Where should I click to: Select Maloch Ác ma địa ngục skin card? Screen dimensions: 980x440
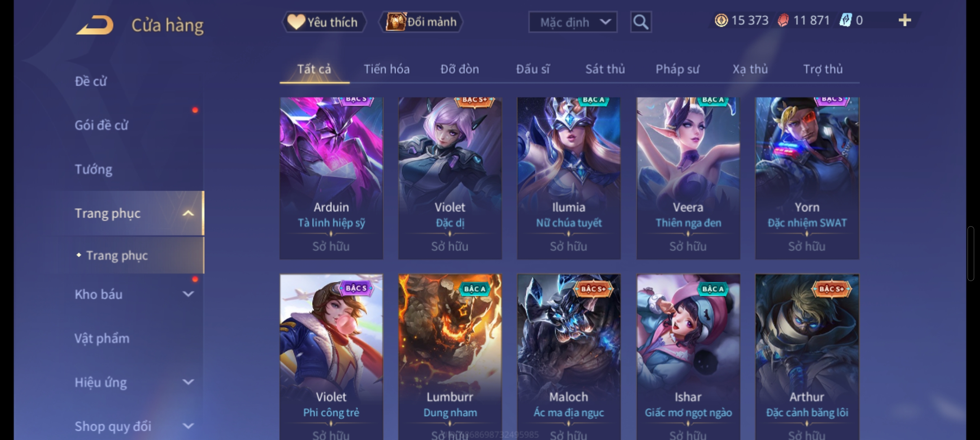[569, 357]
